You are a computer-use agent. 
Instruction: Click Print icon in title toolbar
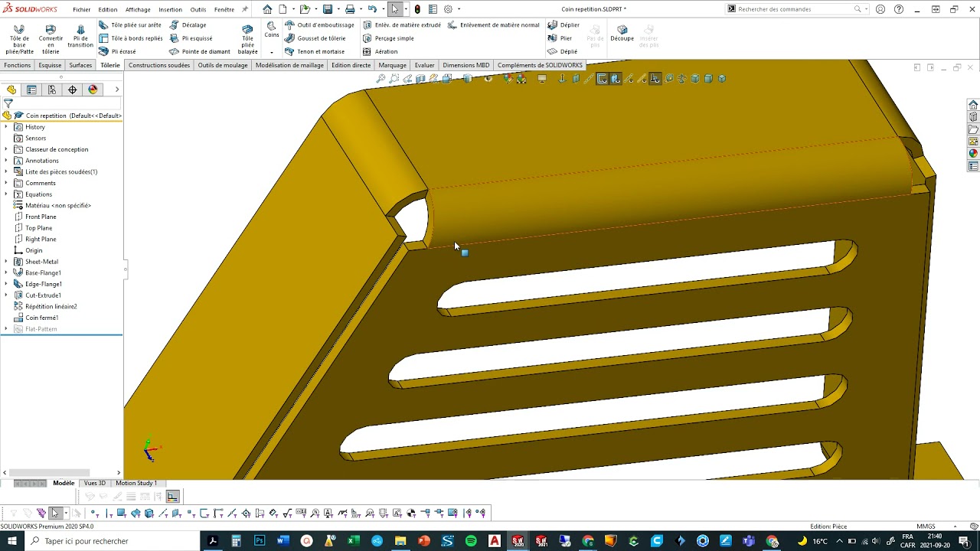tap(350, 9)
